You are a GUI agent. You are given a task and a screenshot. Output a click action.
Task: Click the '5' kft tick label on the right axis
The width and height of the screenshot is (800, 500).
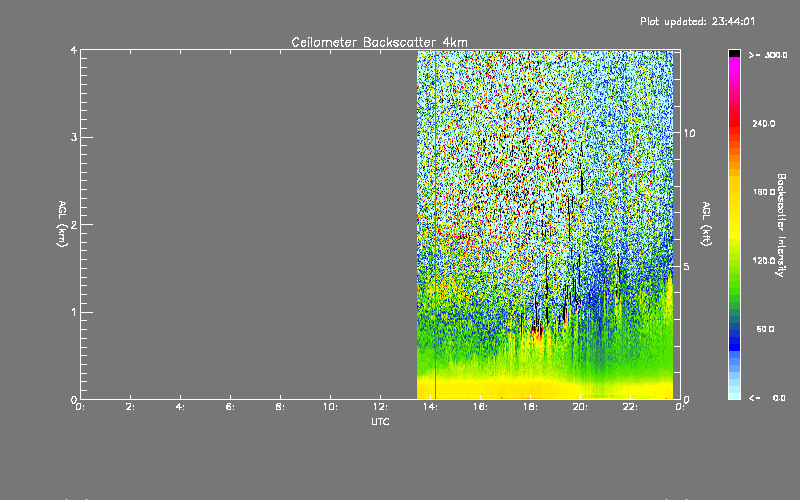tap(687, 266)
